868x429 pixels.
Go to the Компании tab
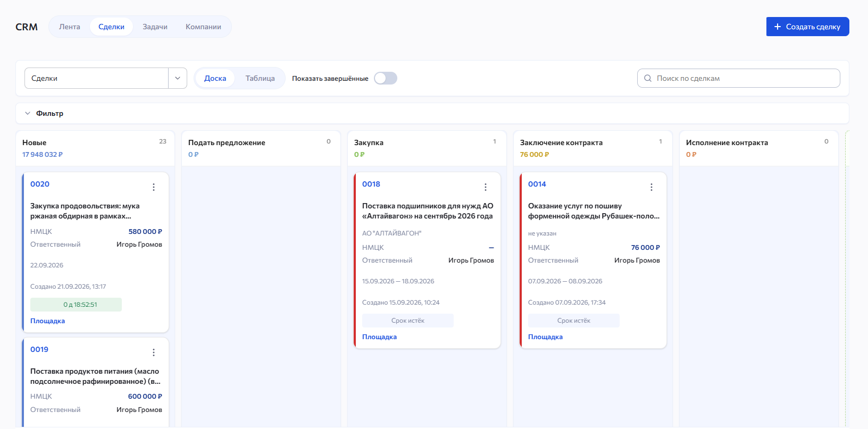203,27
